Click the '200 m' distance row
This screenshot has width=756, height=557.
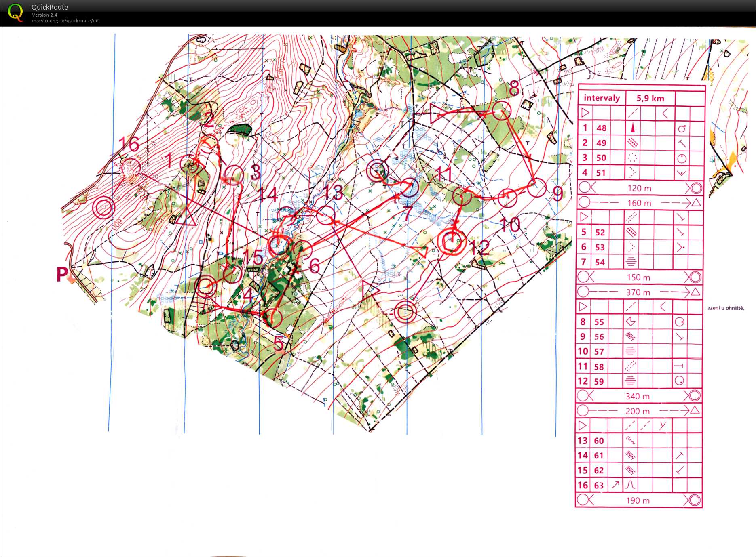[x=639, y=411]
